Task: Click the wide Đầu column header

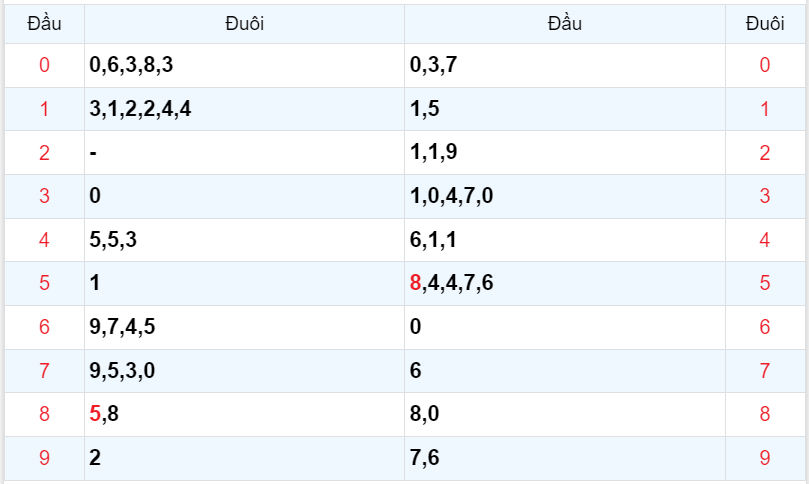Action: tap(564, 23)
